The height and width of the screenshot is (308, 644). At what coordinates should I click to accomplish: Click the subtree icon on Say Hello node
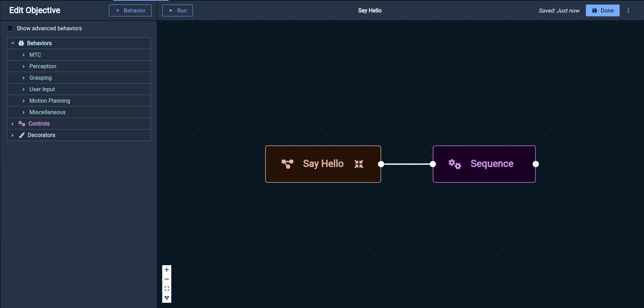point(288,164)
